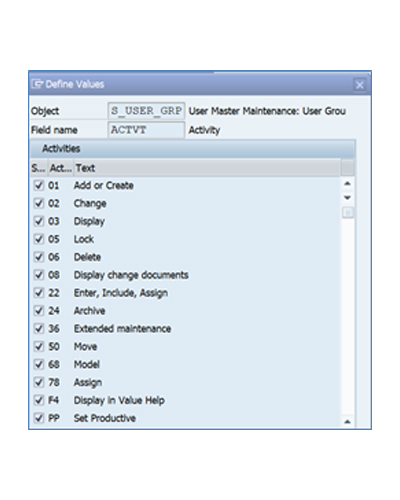
Task: Click the Object field S_USER_GRP
Action: pos(146,111)
